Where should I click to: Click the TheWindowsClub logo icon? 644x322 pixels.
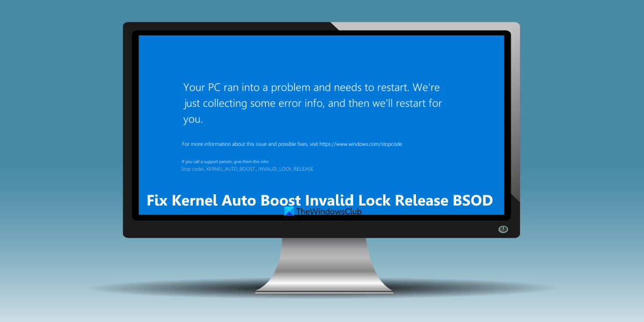click(289, 211)
